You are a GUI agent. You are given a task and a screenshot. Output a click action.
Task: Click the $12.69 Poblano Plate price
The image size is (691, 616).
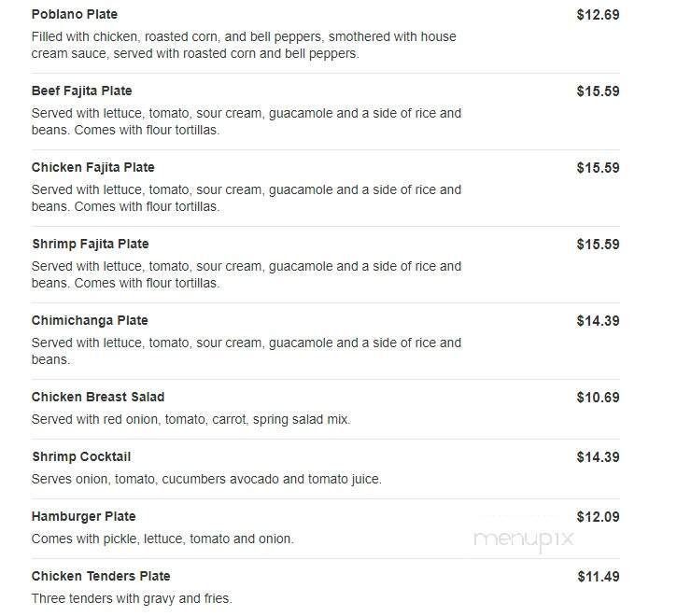(x=598, y=15)
